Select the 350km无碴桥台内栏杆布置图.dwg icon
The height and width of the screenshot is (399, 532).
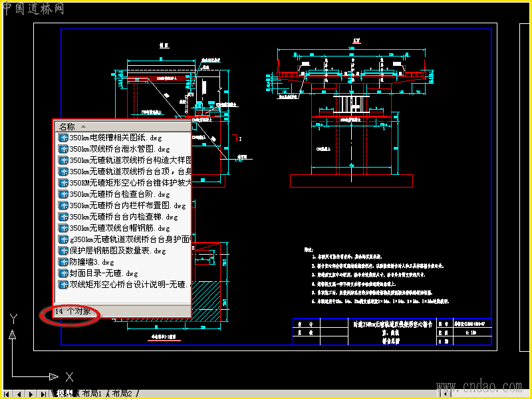pyautogui.click(x=63, y=205)
